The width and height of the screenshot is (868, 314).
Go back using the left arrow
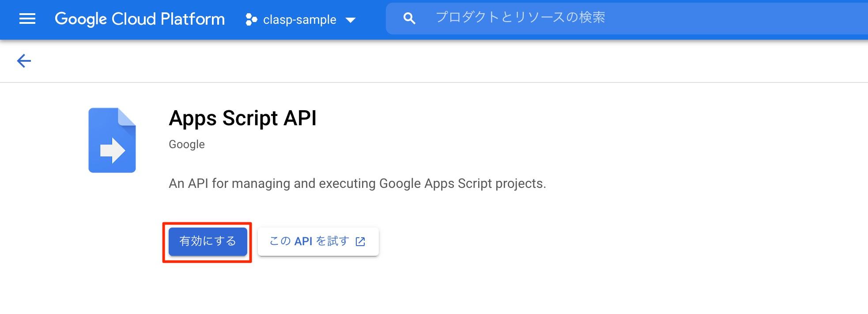24,61
